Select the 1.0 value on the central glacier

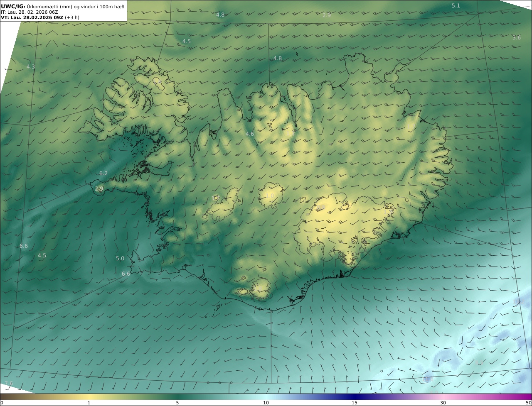pyautogui.click(x=270, y=196)
